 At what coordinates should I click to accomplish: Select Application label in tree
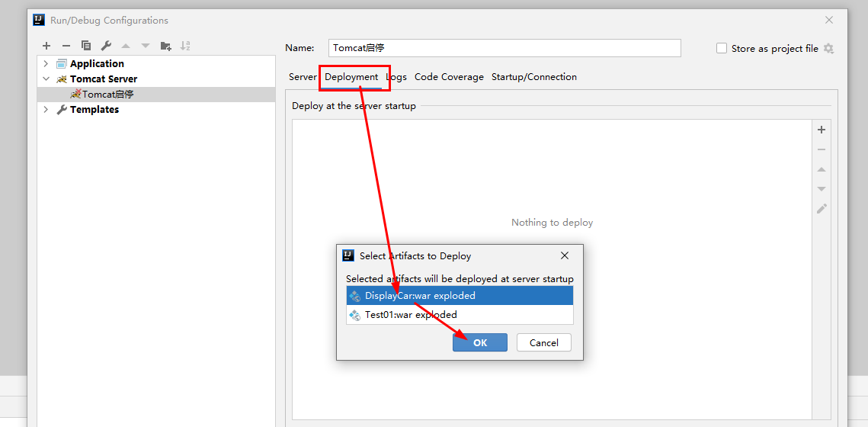point(97,64)
